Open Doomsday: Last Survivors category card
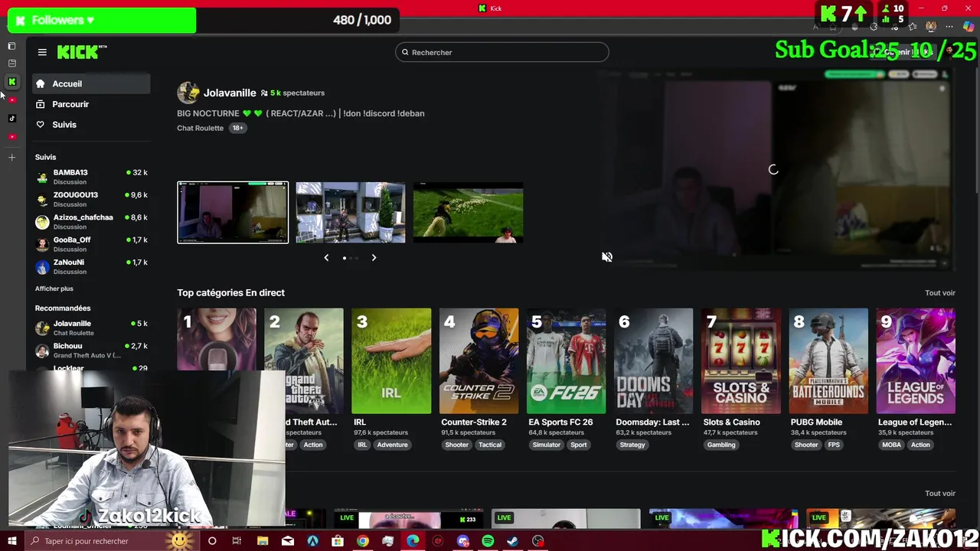The height and width of the screenshot is (551, 980). [653, 360]
